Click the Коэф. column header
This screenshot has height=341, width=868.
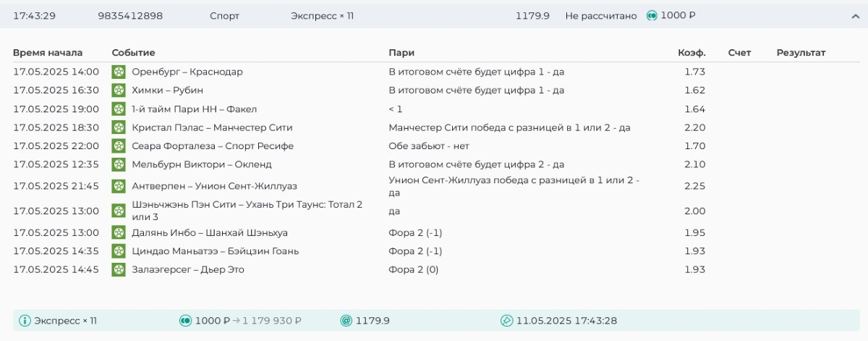pos(691,53)
